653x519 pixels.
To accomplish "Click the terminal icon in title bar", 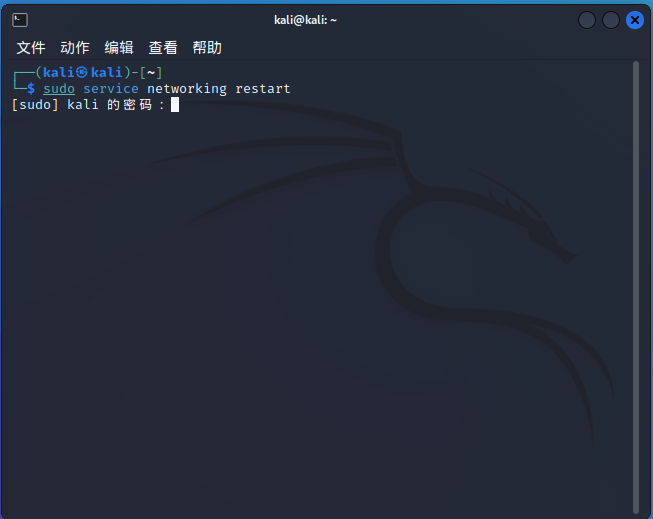I will 20,20.
